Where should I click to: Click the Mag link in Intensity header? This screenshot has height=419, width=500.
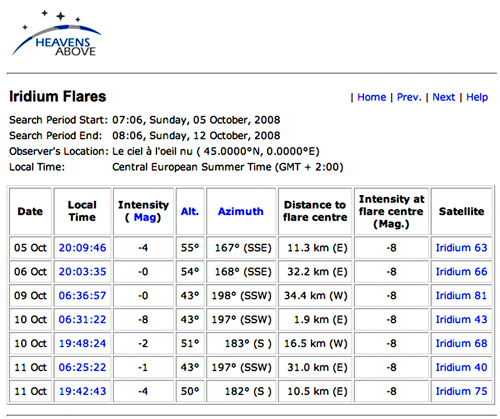145,217
